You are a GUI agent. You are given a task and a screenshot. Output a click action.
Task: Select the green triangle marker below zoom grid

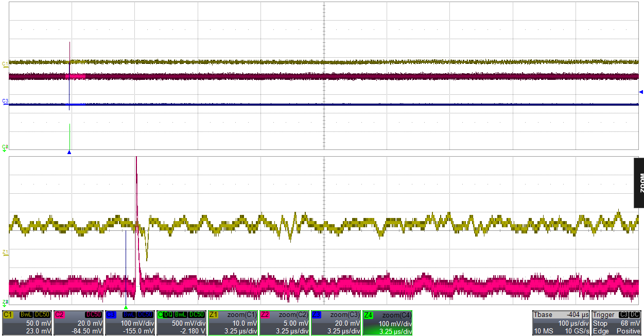tap(126, 307)
